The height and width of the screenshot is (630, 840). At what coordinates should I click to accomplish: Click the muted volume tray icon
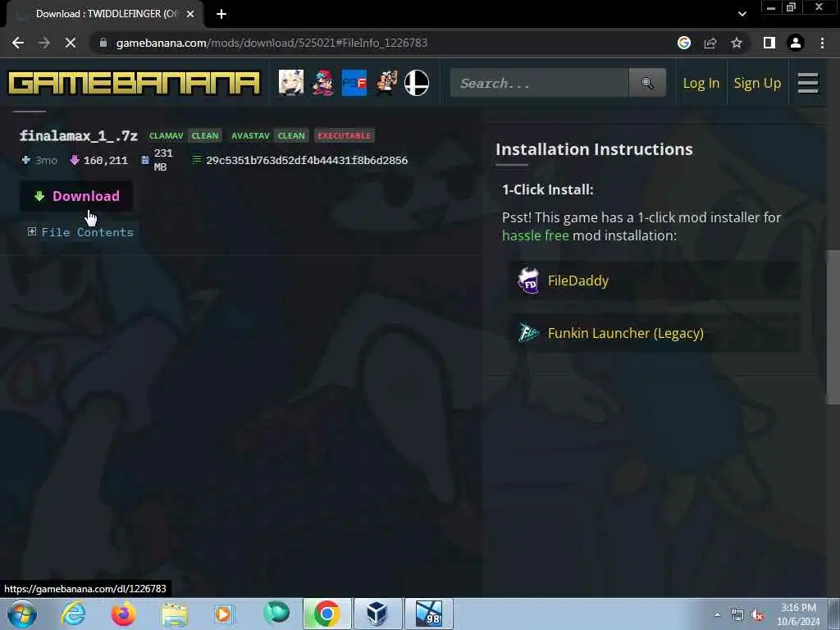pyautogui.click(x=757, y=615)
